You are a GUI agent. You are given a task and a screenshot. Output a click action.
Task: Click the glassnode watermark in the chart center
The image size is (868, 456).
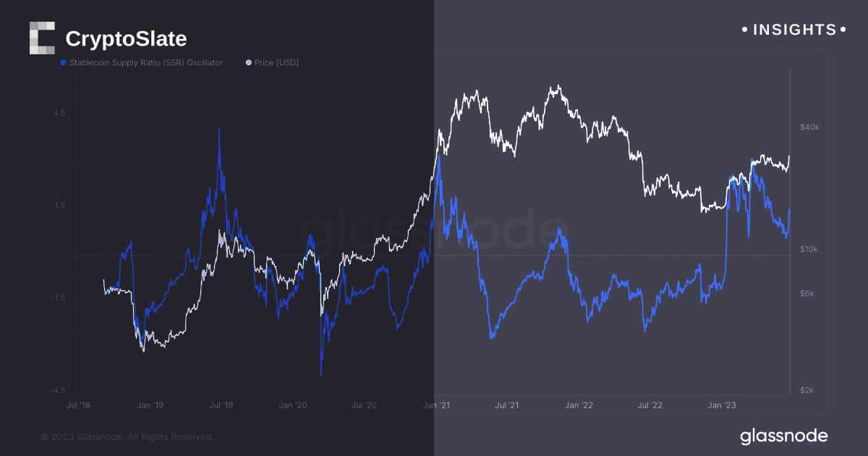[430, 230]
